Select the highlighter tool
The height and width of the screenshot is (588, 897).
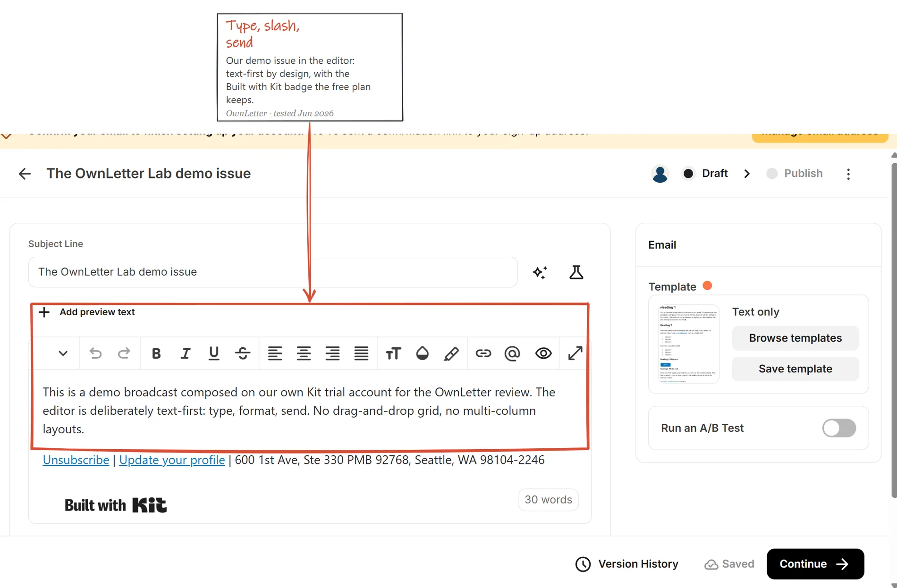[x=451, y=353]
